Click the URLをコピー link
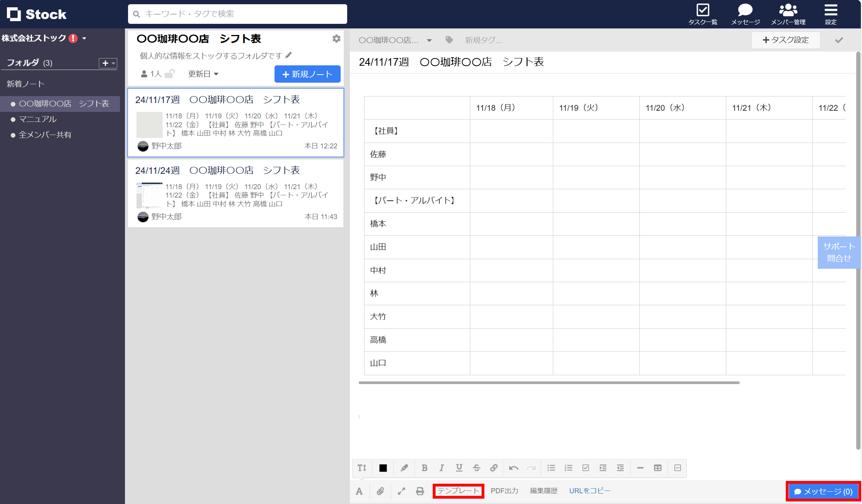 [590, 491]
